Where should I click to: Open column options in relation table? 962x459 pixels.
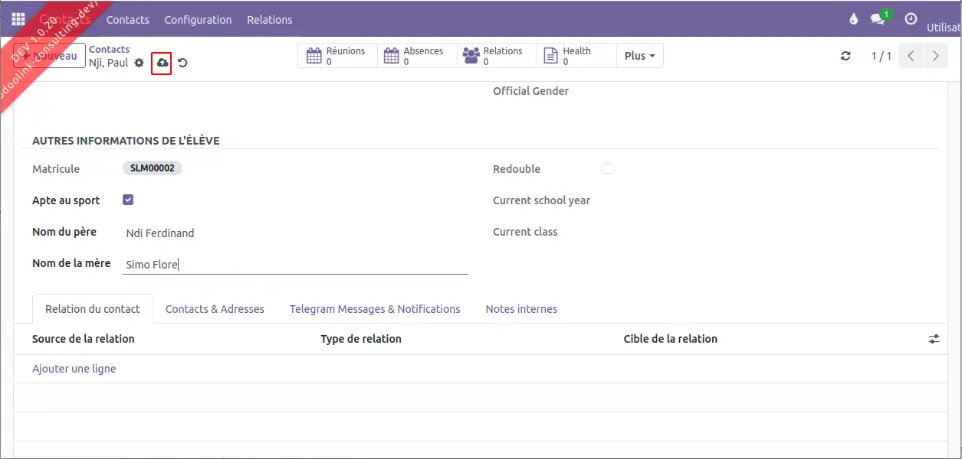click(934, 339)
